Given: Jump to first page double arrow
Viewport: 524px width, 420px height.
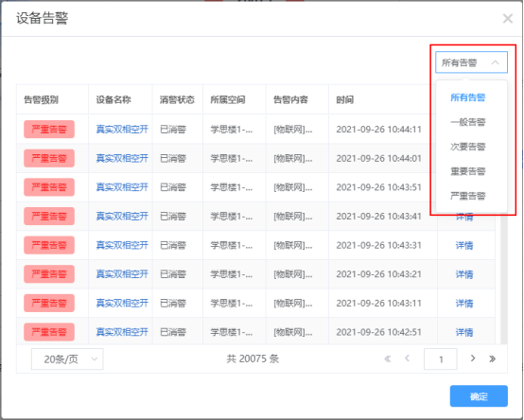Looking at the screenshot, I should tap(388, 359).
